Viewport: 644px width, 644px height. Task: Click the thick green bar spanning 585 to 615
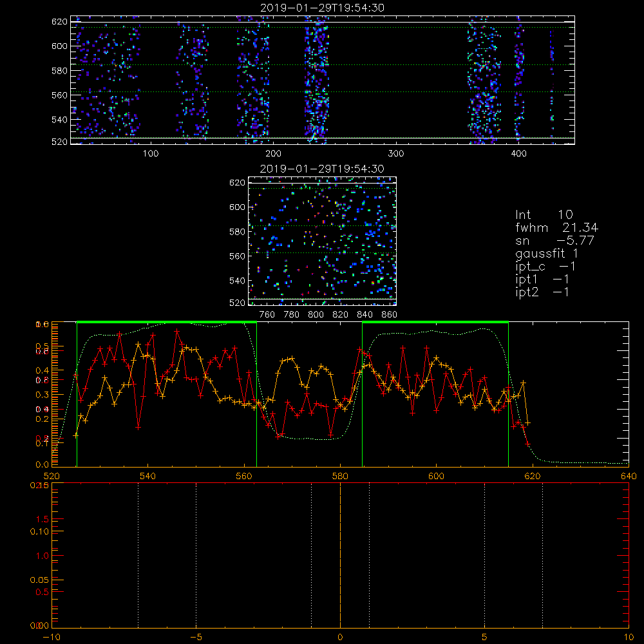click(x=435, y=323)
